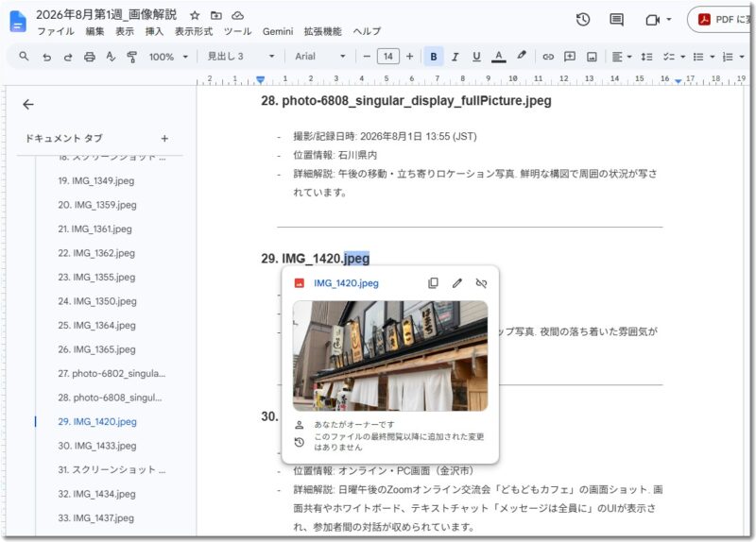Edit the link with pencil icon
Image resolution: width=756 pixels, height=542 pixels.
[x=457, y=283]
